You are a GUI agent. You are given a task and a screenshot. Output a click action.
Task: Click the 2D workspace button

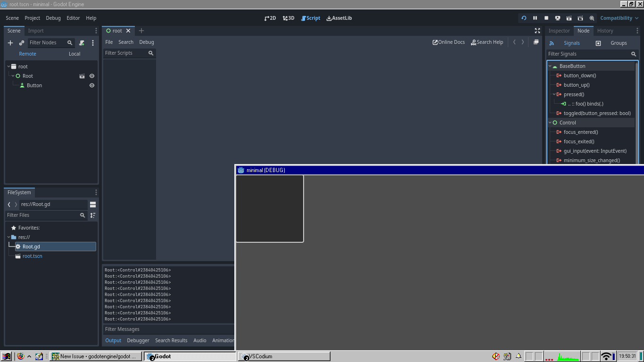(270, 18)
